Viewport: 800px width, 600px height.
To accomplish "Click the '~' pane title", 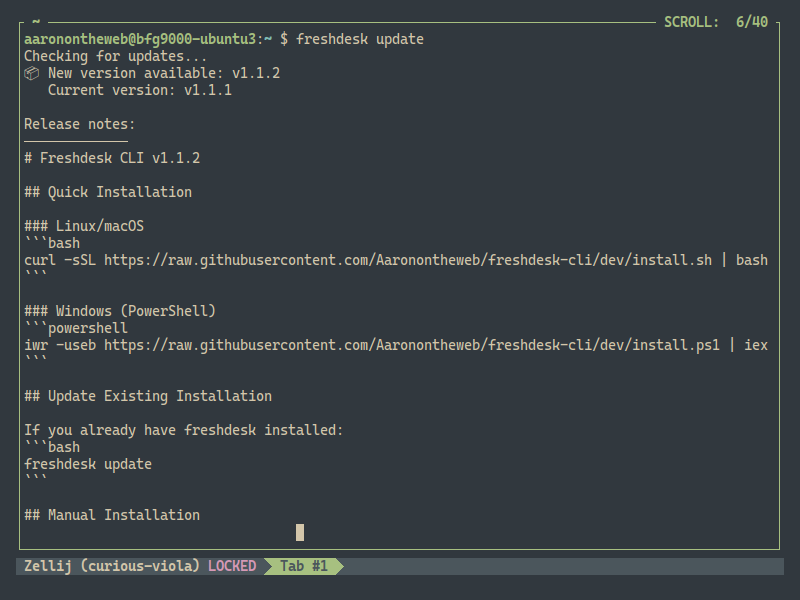I will point(36,21).
